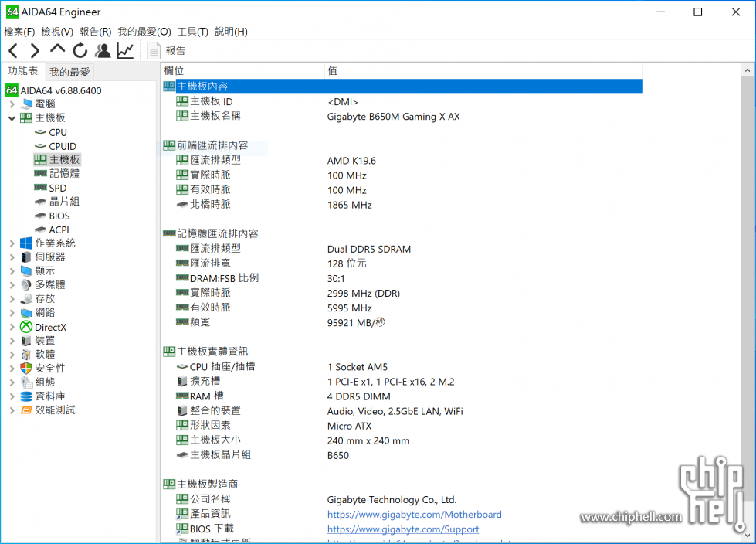Select the 北橋時脈 row
756x544 pixels.
click(402, 205)
